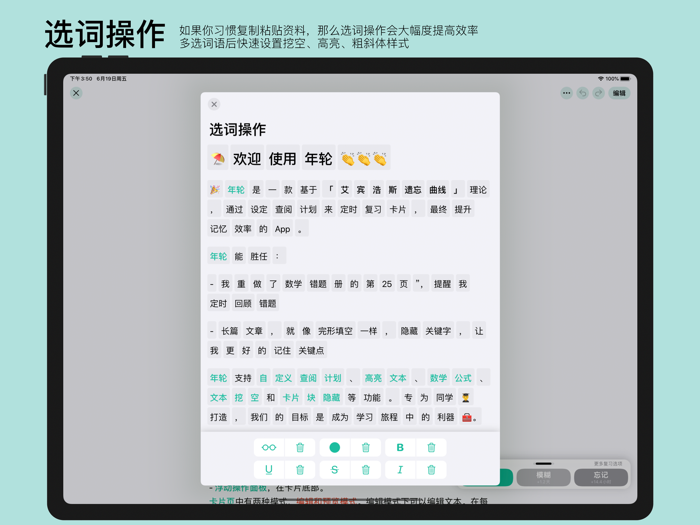
Task: Apply highlight with the green circle icon
Action: click(x=334, y=447)
